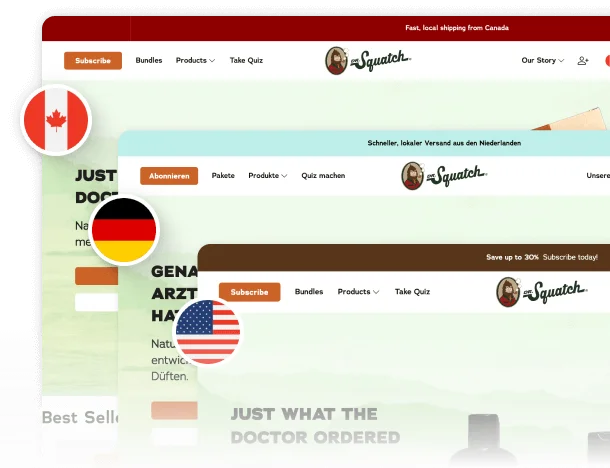Click 'Fast, local shipping from Canada' banner

[x=457, y=28]
